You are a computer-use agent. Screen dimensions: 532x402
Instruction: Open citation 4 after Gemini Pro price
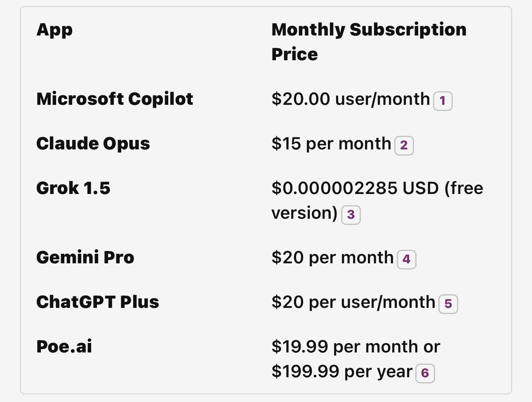406,259
